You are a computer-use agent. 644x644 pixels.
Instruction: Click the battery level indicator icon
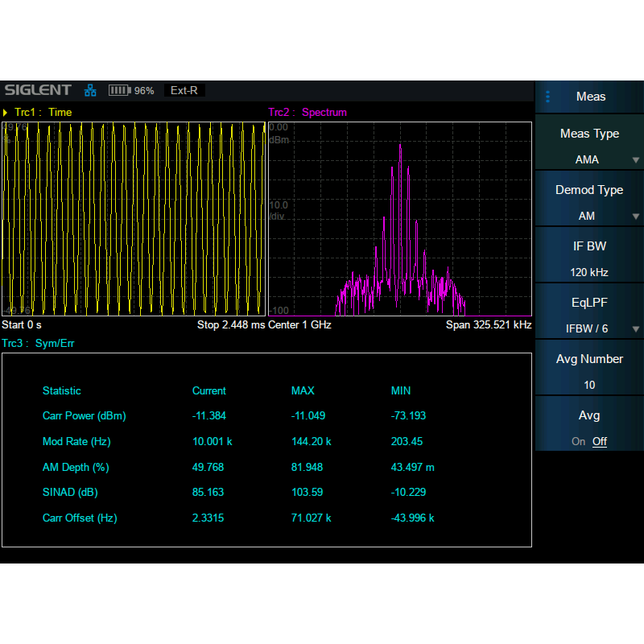click(x=119, y=90)
